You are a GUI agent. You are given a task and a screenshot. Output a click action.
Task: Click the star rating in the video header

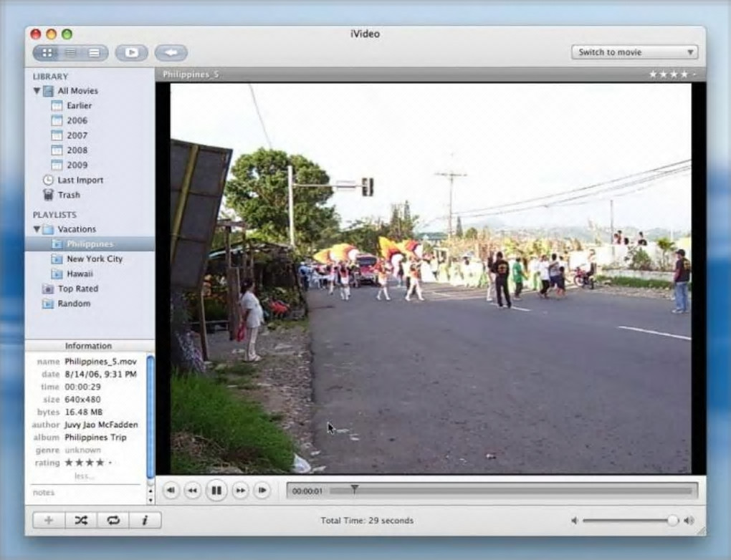pos(673,74)
